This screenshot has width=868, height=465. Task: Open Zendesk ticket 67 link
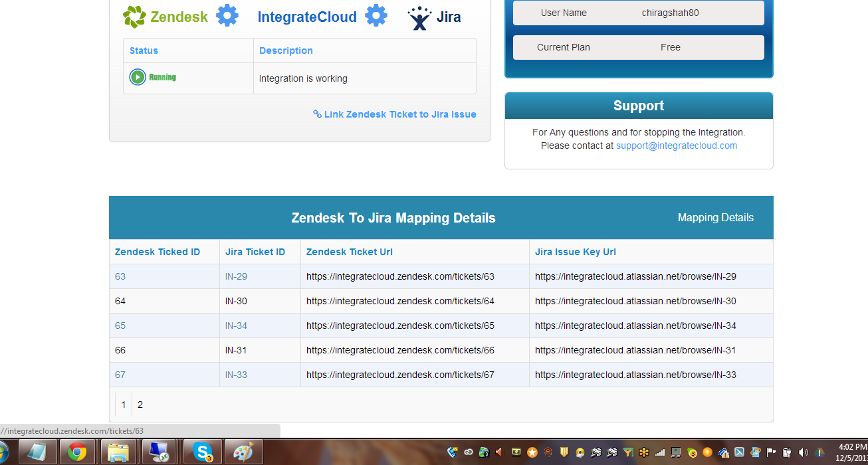point(120,375)
